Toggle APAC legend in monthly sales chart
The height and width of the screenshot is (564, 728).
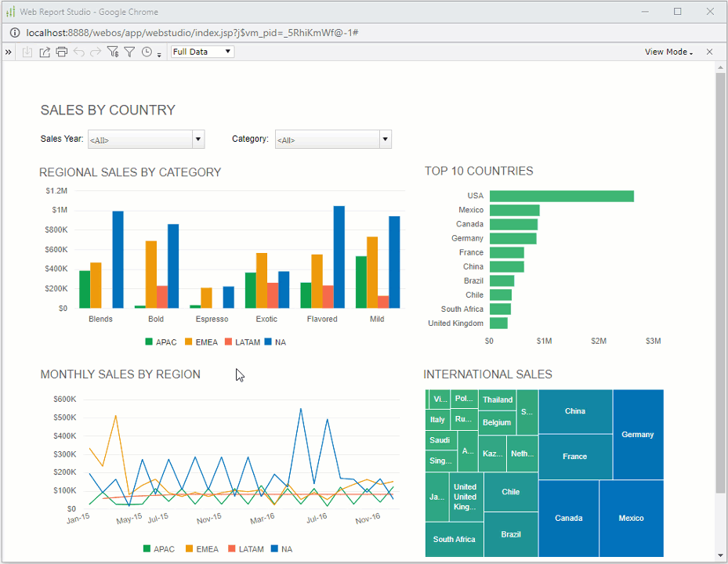click(159, 549)
